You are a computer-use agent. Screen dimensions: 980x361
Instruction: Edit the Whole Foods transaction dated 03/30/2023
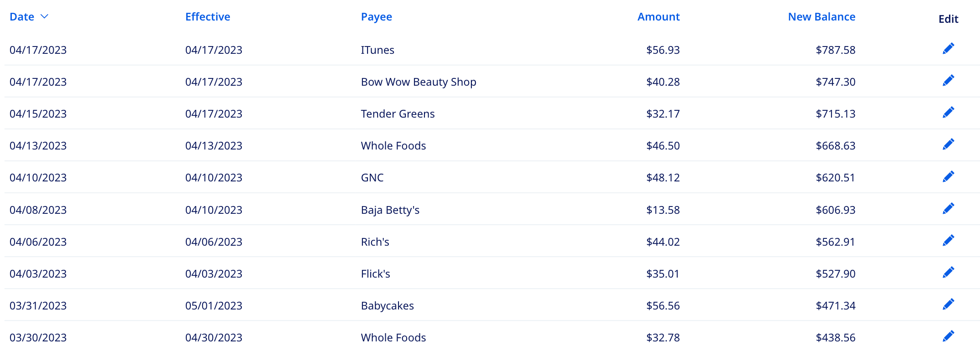tap(948, 335)
